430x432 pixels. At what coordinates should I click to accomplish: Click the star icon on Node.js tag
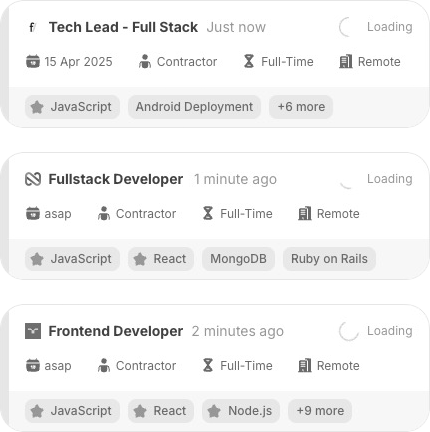pos(214,411)
